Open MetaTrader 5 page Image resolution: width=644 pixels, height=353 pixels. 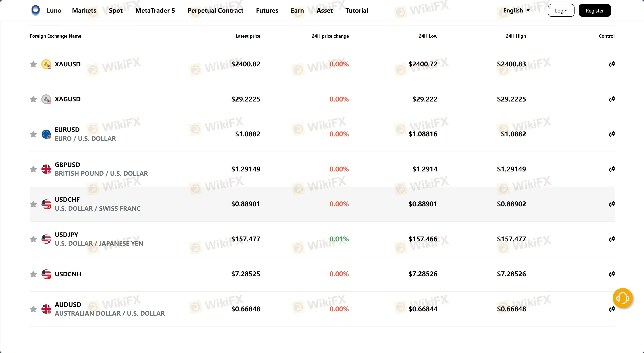coord(155,10)
